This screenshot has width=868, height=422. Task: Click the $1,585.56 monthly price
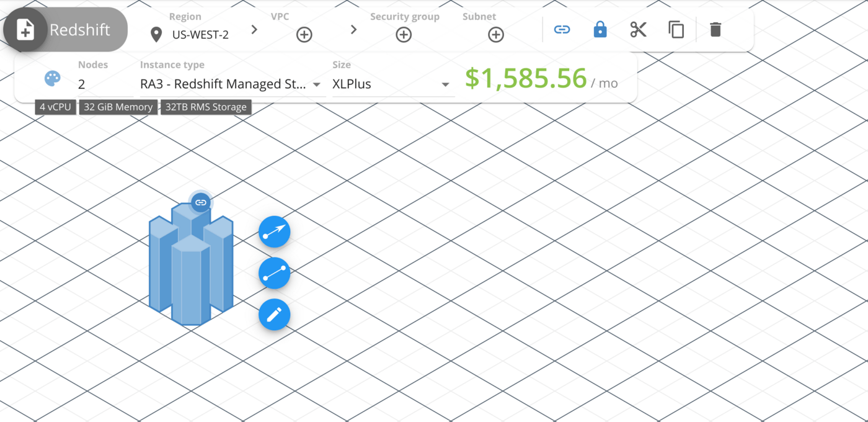tap(526, 79)
